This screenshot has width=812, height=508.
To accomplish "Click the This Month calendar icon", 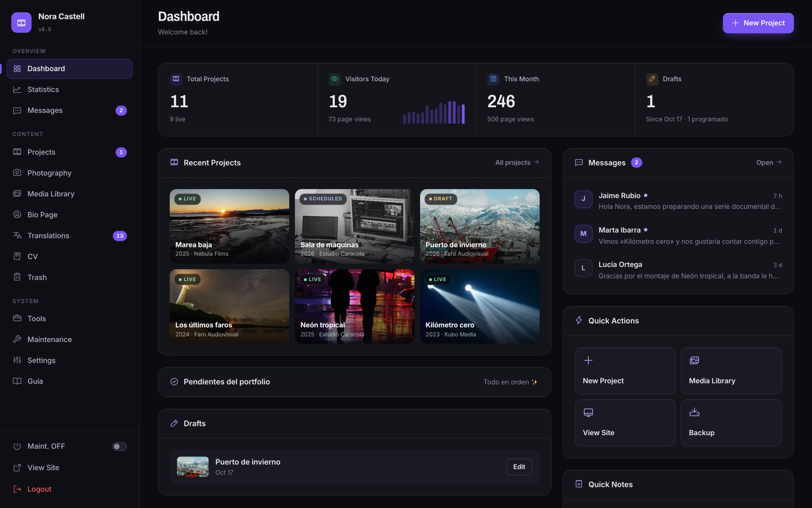I will pos(493,79).
